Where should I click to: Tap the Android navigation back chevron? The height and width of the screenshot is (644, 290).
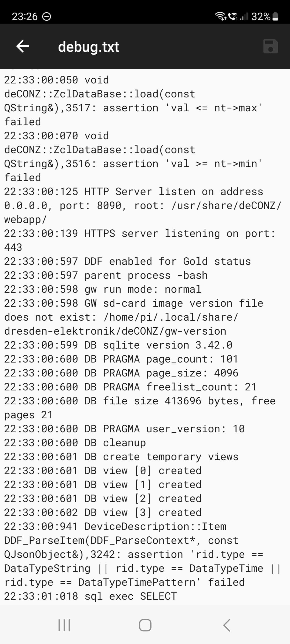(227, 625)
